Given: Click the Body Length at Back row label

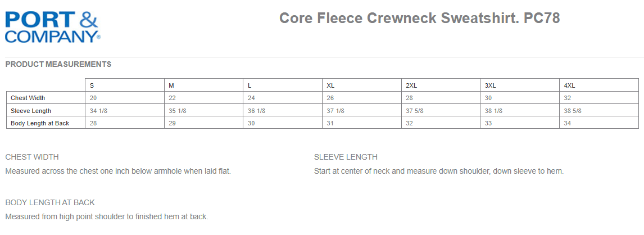Looking at the screenshot, I should coord(40,123).
